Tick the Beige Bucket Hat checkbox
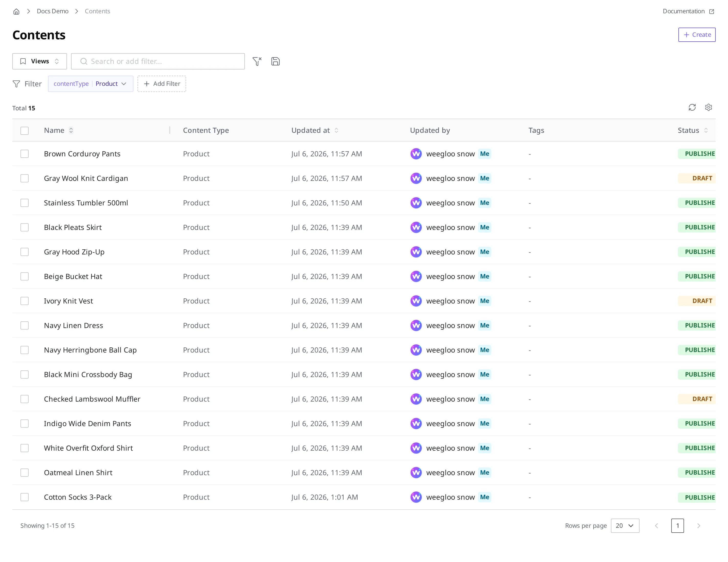This screenshot has width=728, height=562. (24, 276)
